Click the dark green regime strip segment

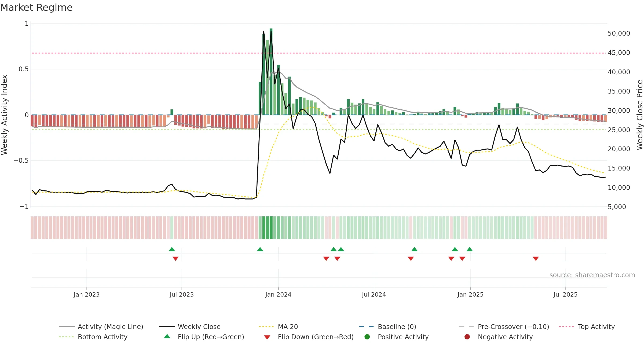(271, 228)
